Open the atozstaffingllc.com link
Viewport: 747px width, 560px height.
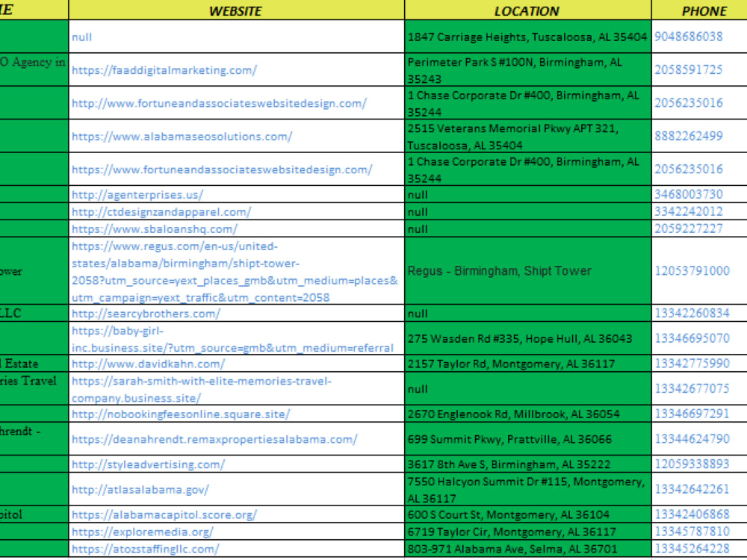(x=146, y=550)
